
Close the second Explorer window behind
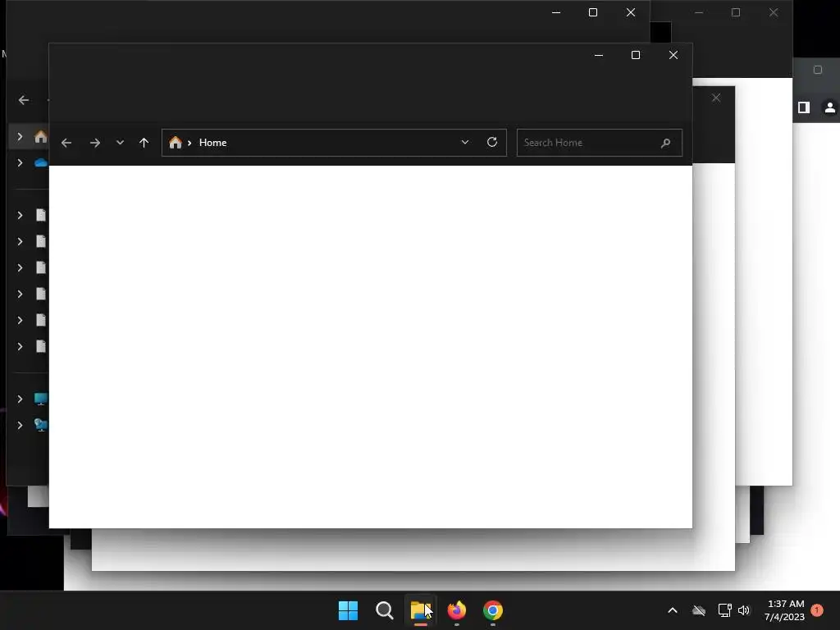click(x=631, y=12)
